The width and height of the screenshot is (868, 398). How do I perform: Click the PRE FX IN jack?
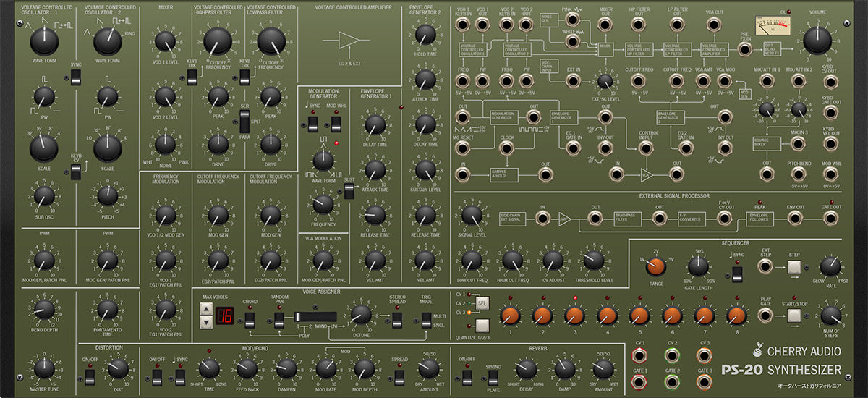point(744,49)
